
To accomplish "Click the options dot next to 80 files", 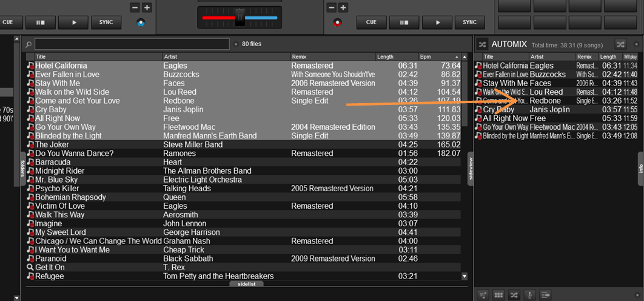I will (236, 44).
